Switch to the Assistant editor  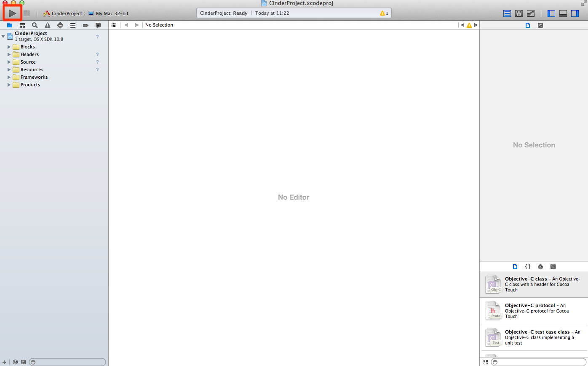pos(519,13)
